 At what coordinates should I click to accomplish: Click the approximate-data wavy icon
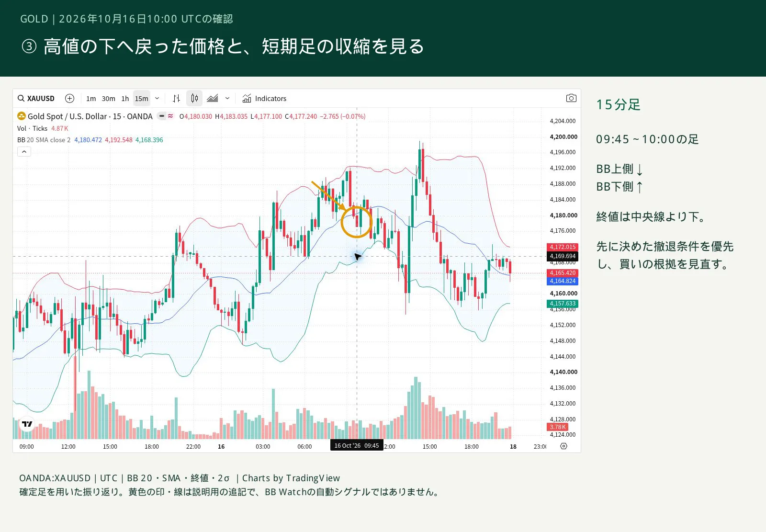[x=170, y=116]
